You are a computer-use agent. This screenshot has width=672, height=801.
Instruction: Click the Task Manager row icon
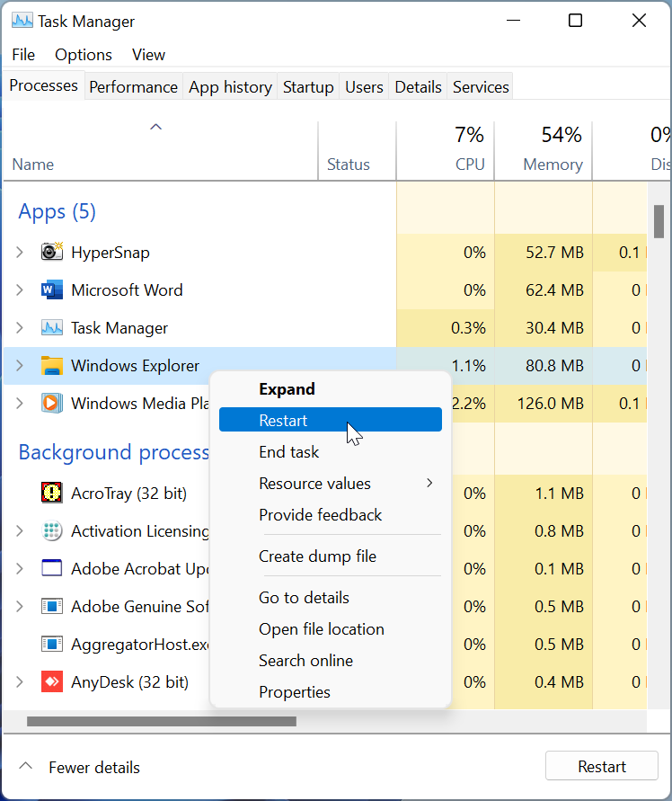[51, 327]
